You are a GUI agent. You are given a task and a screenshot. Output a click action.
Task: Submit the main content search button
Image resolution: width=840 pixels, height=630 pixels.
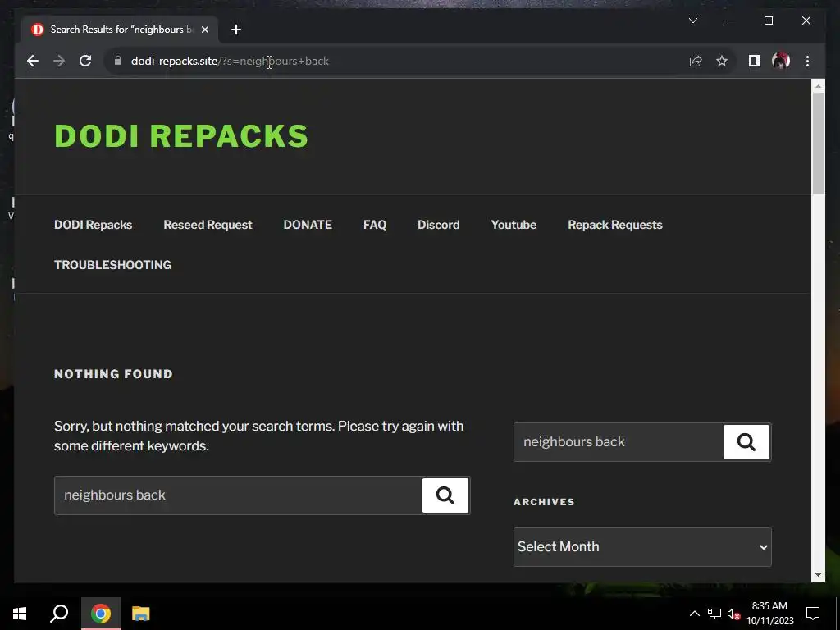(x=445, y=495)
